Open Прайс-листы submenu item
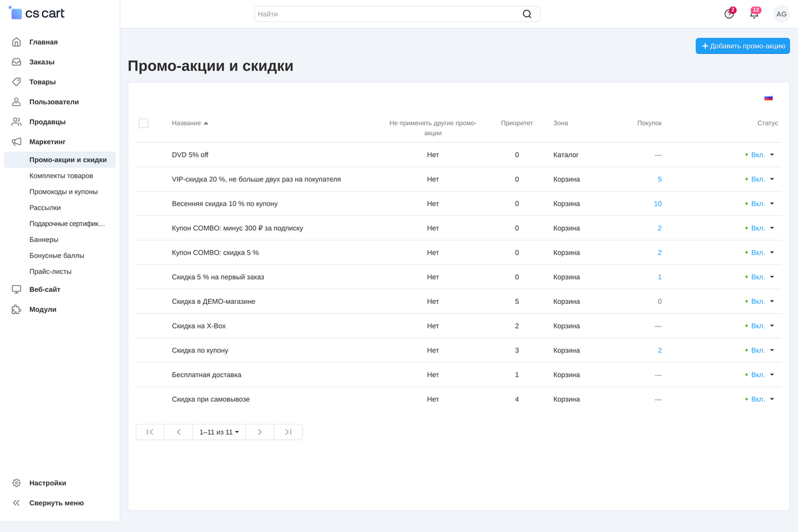Screen dimensions: 798x532 51,271
